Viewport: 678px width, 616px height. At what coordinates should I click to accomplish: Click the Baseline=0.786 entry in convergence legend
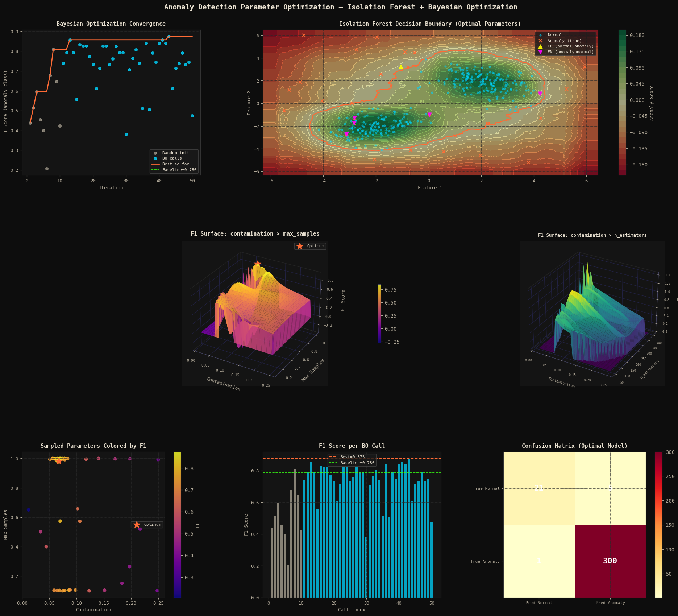pyautogui.click(x=179, y=170)
